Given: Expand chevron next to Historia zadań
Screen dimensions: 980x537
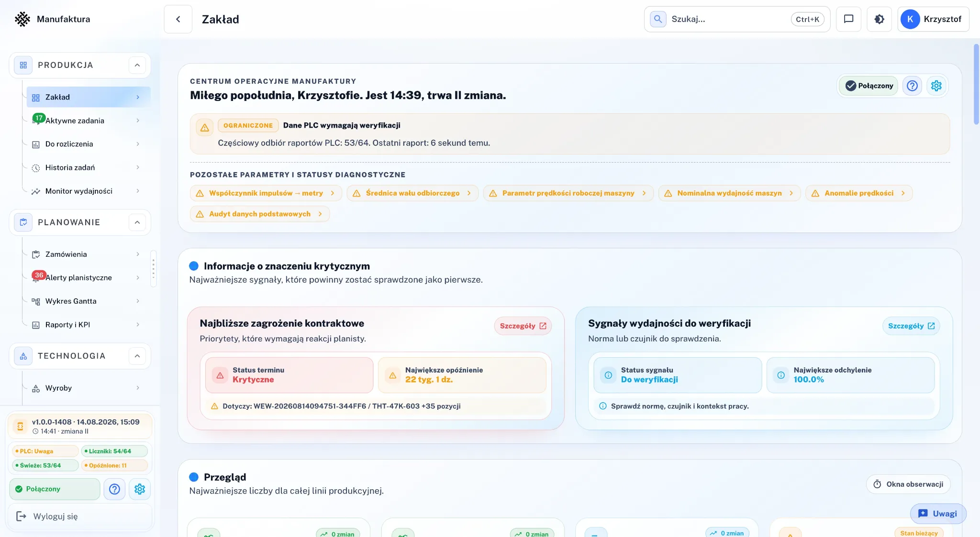Looking at the screenshot, I should coord(138,167).
